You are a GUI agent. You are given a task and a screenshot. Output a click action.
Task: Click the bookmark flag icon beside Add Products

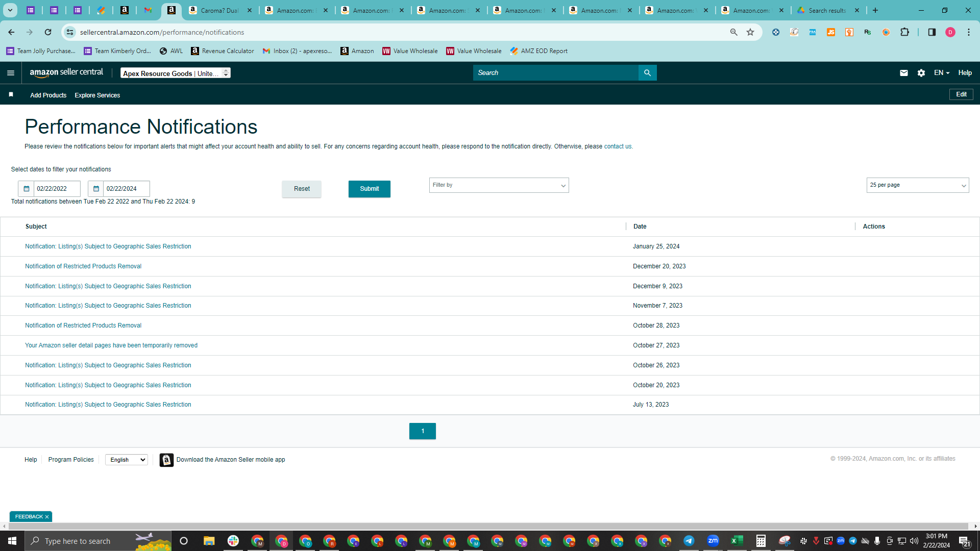[x=11, y=95]
